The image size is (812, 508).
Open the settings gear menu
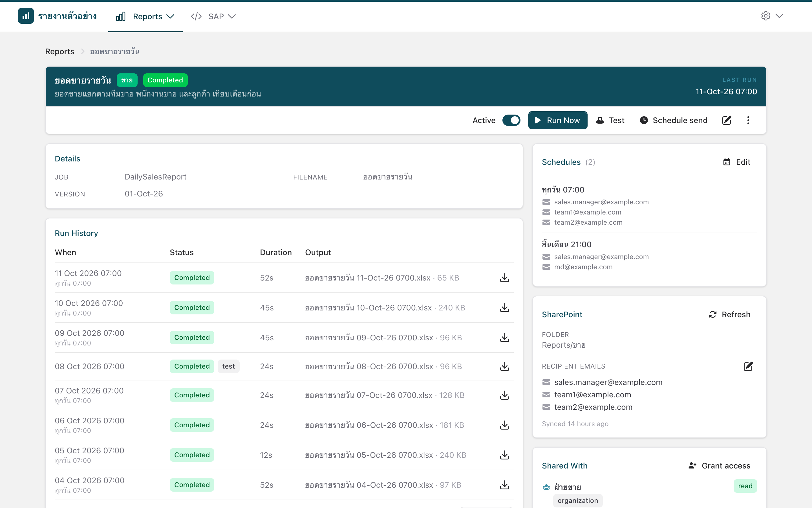(772, 16)
